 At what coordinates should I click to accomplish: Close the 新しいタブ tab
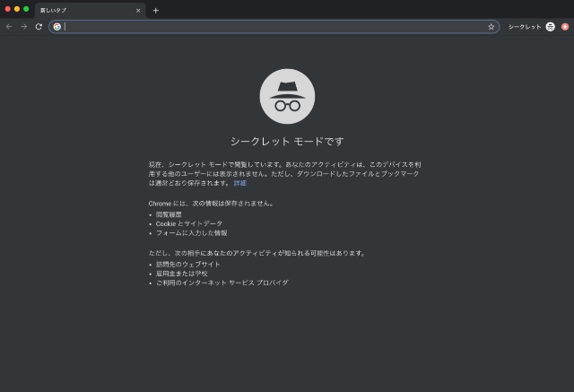click(x=138, y=11)
